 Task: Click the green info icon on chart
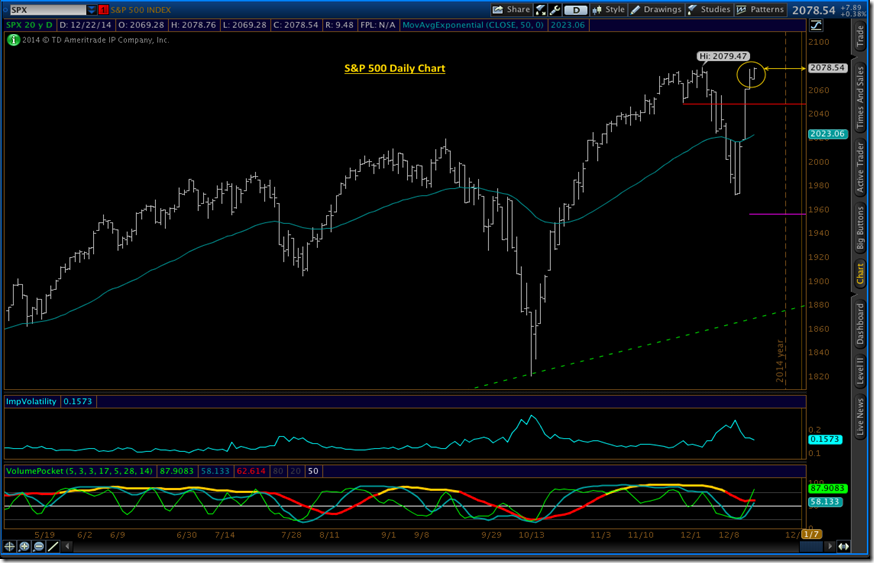(x=13, y=40)
